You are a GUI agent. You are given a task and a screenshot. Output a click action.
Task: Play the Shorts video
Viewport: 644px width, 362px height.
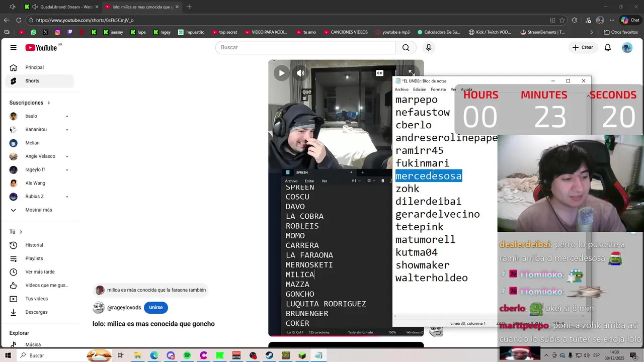282,73
